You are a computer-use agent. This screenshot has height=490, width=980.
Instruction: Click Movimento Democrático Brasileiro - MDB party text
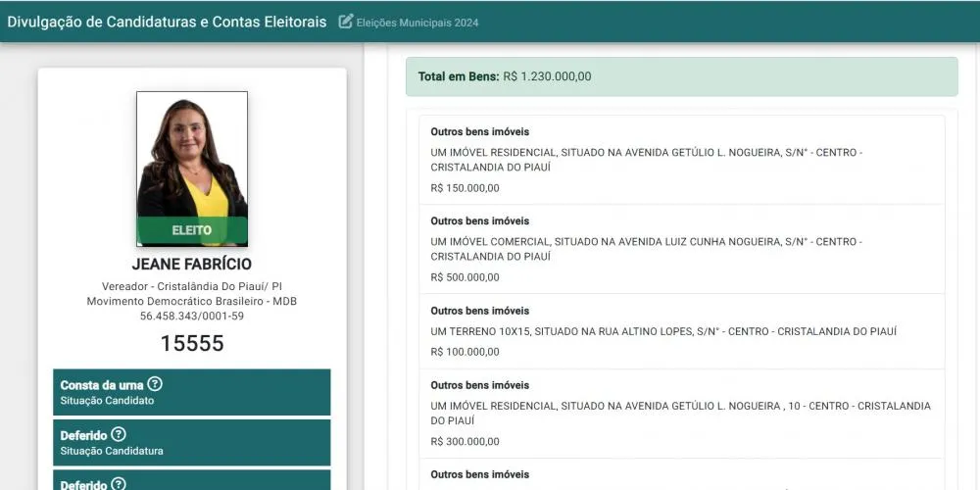coord(192,301)
